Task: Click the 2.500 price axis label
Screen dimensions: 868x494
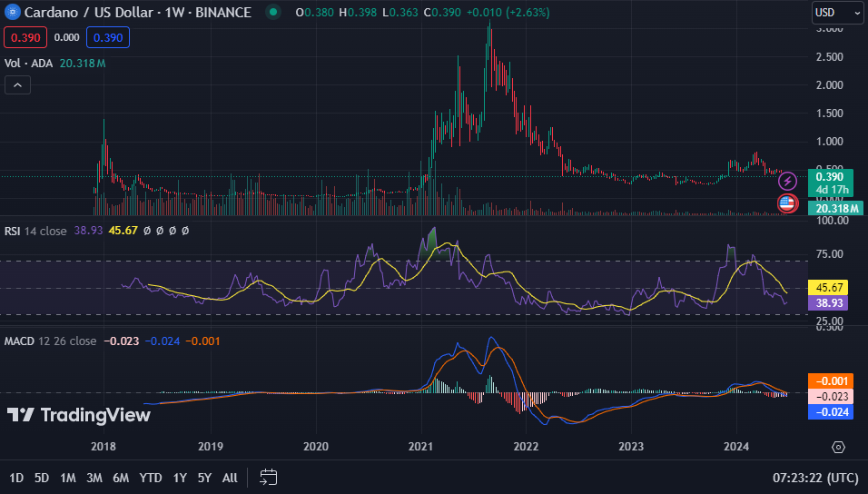Action: (829, 56)
